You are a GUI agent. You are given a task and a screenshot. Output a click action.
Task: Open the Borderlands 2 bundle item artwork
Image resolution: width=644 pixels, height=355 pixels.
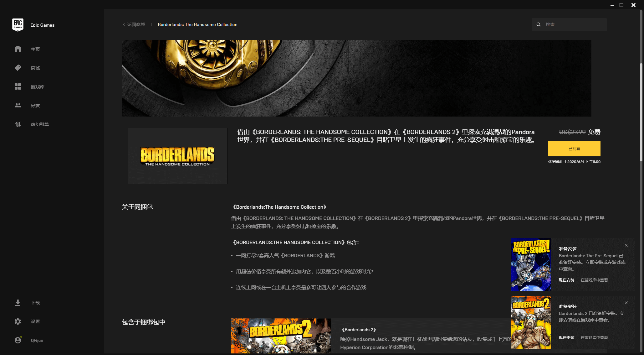click(281, 336)
